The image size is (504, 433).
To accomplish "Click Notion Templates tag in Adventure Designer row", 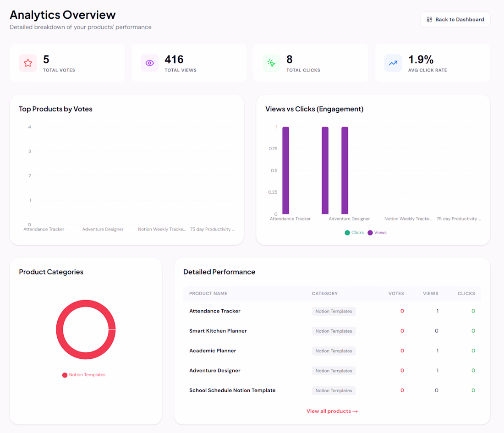I will pos(334,371).
